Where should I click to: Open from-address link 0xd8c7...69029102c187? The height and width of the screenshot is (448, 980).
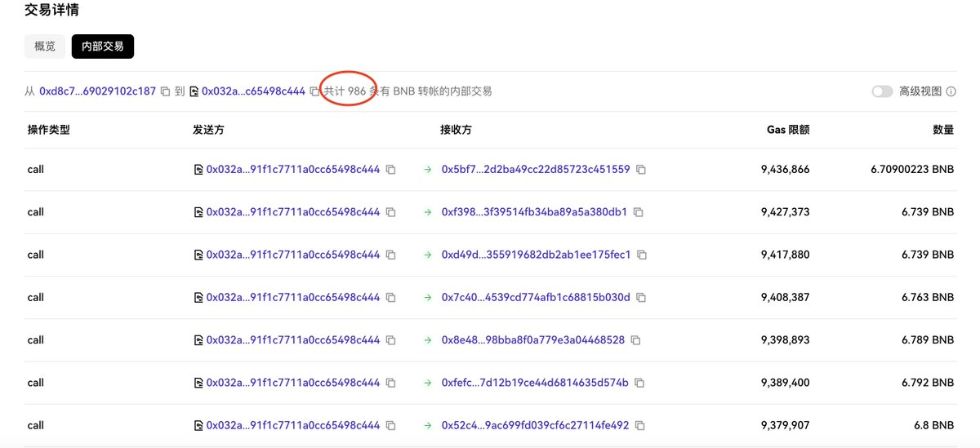97,91
